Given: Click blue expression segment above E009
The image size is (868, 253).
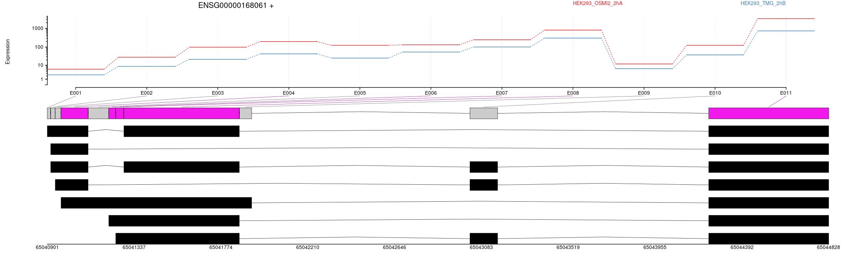Looking at the screenshot, I should pyautogui.click(x=644, y=69).
